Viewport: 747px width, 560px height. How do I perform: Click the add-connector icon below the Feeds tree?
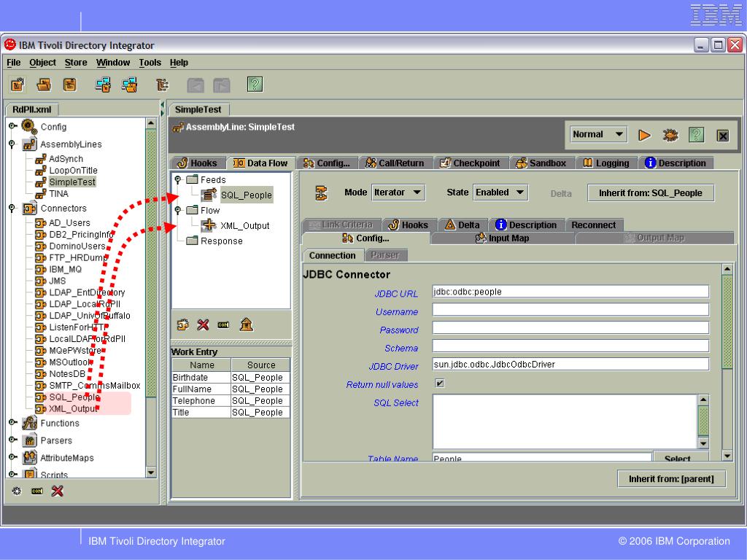point(183,324)
